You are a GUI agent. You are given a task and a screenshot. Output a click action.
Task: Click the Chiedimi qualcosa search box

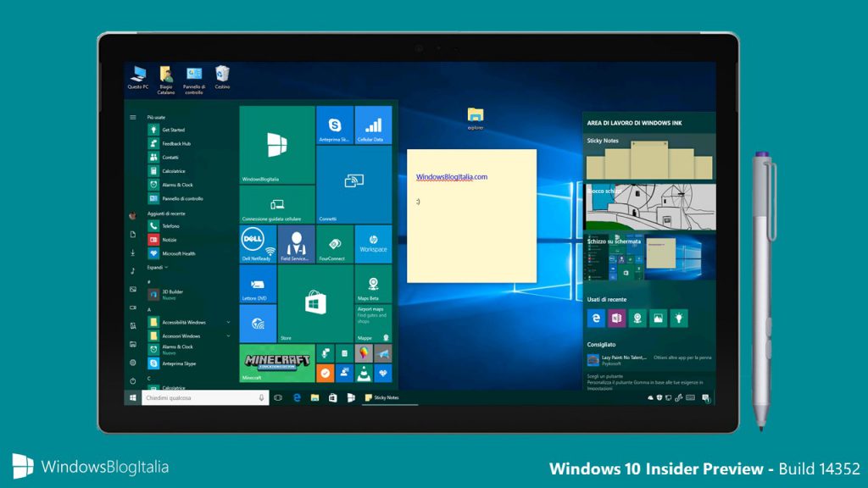tap(205, 398)
